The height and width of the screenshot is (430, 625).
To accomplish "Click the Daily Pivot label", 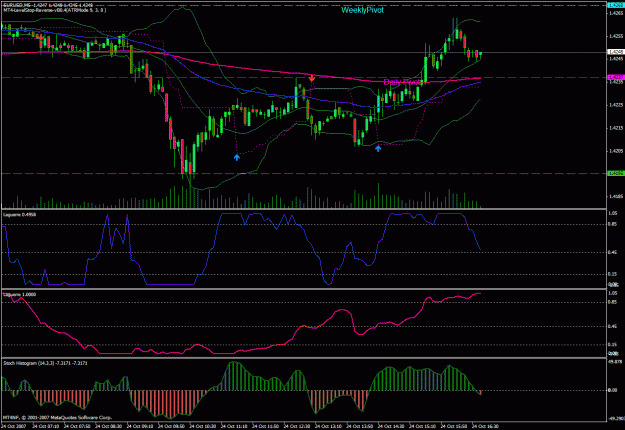I will [x=402, y=82].
